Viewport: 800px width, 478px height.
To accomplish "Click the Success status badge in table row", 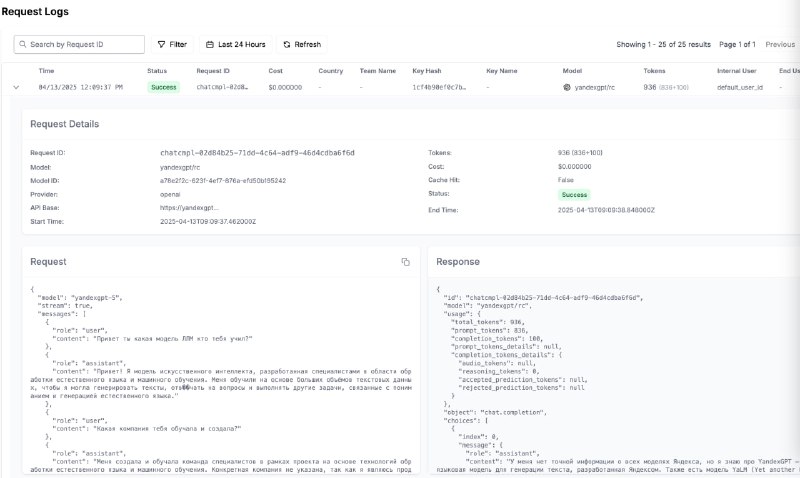I will click(x=163, y=87).
